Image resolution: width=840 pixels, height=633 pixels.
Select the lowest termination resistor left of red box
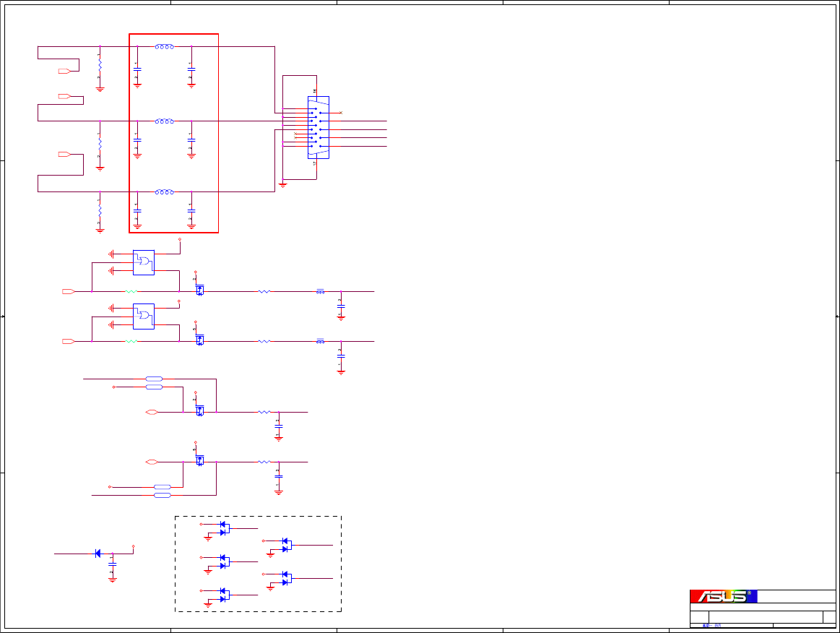[x=100, y=210]
